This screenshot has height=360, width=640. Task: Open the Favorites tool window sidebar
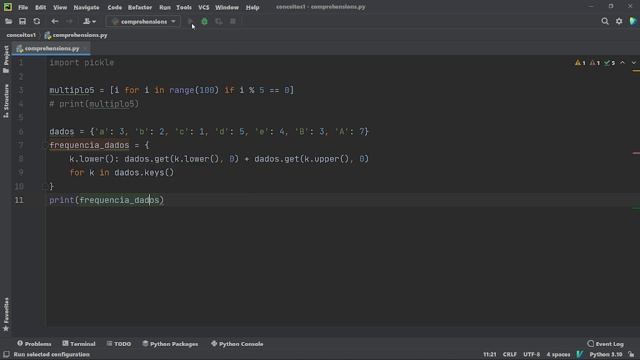click(x=6, y=314)
